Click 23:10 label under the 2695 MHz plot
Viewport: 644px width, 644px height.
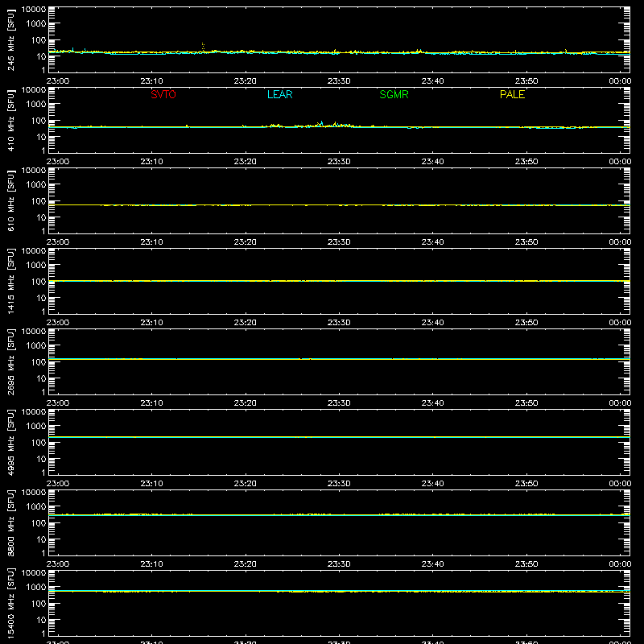[x=151, y=403]
